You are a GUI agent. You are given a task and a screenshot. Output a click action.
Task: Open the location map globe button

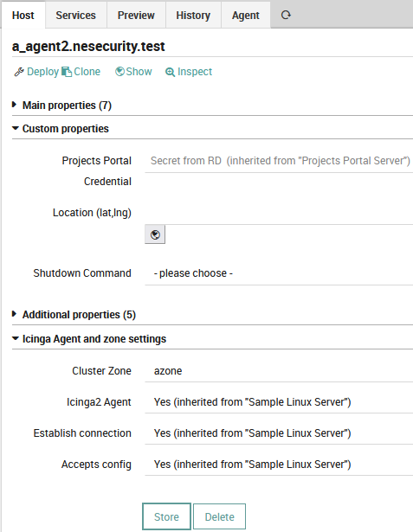155,234
